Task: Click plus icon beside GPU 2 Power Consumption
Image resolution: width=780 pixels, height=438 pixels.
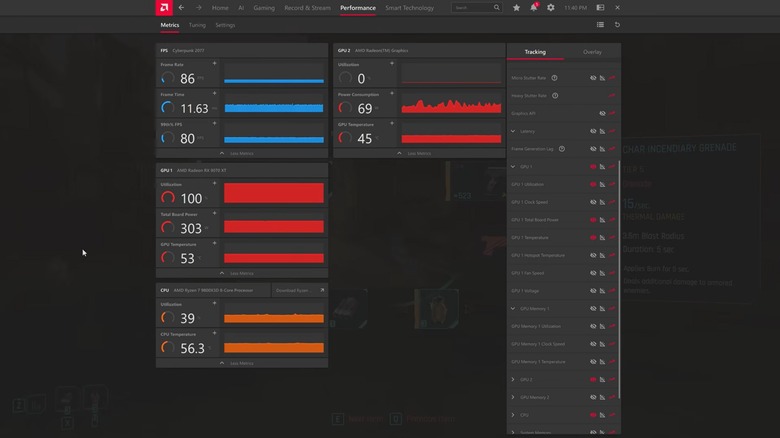Action: point(392,93)
